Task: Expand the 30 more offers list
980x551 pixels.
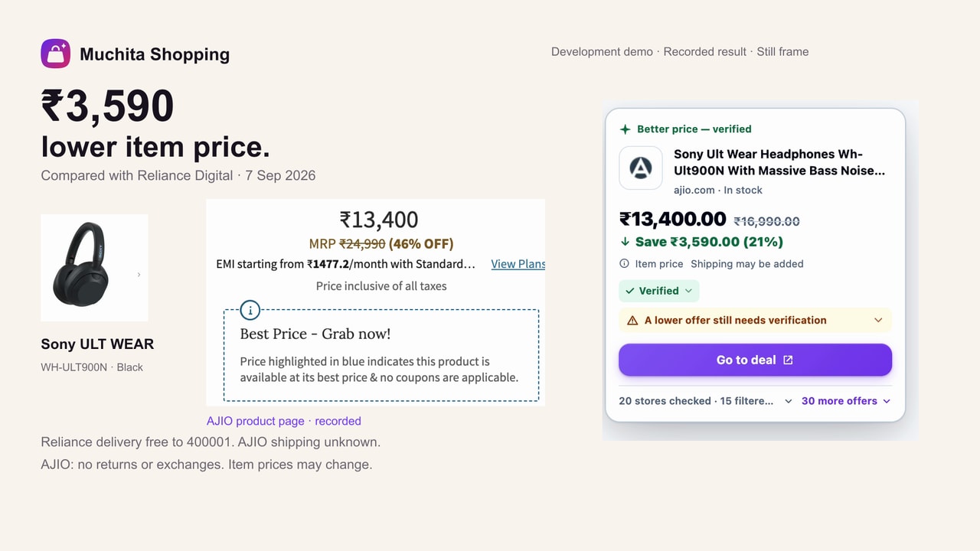Action: point(846,401)
